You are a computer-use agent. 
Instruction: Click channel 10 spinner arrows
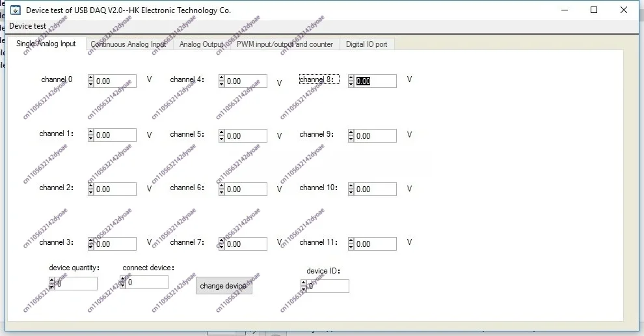[351, 189]
